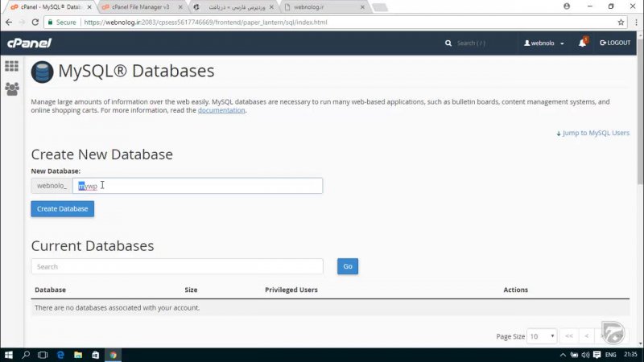The height and width of the screenshot is (362, 644).
Task: Open File Explorer from the taskbar
Action: pos(78,355)
